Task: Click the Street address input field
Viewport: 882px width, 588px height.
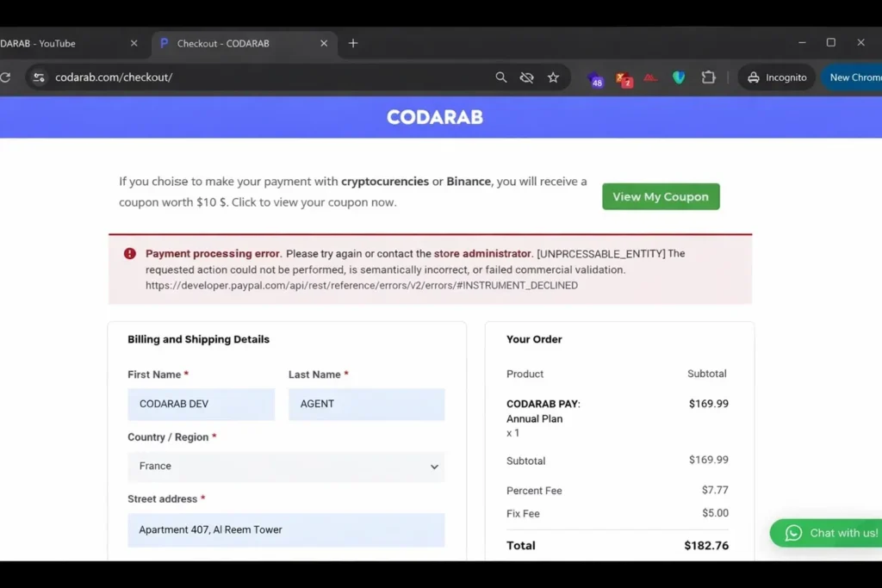Action: coord(286,529)
